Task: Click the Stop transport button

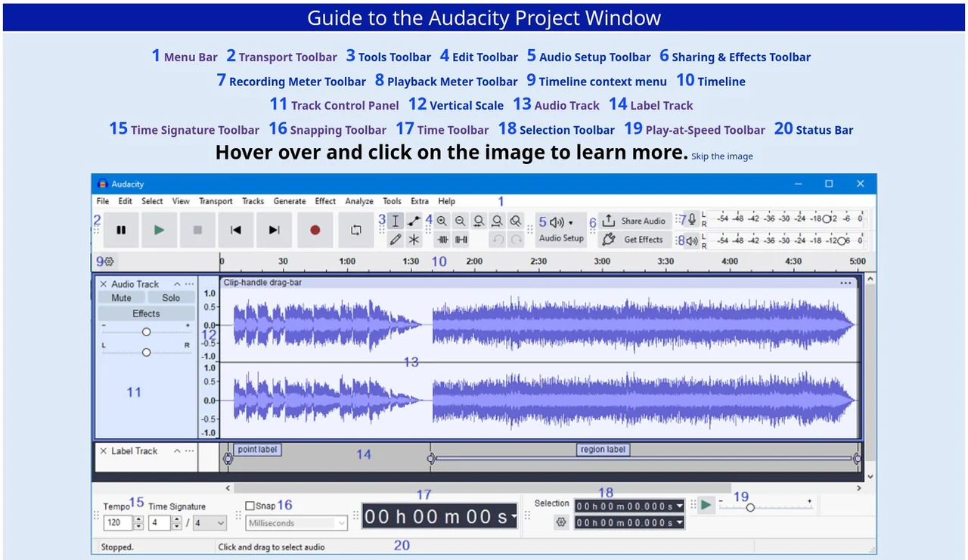Action: click(197, 230)
